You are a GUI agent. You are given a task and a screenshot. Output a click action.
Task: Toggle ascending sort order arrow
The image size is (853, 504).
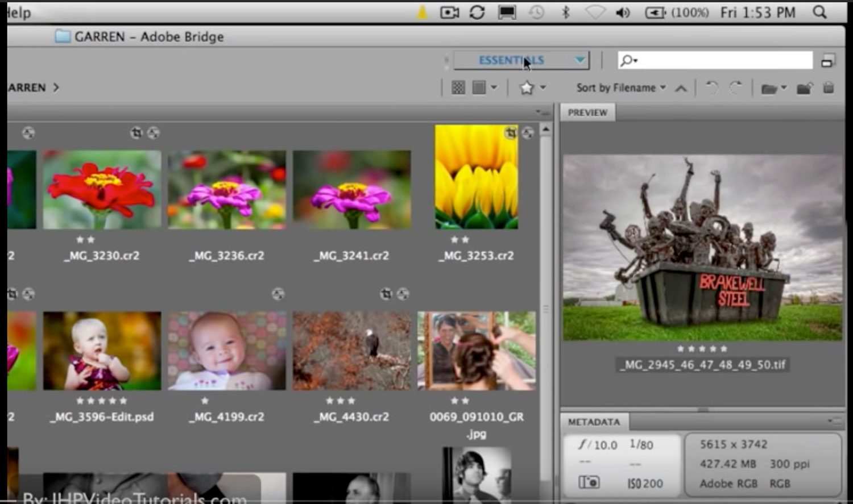tap(680, 88)
